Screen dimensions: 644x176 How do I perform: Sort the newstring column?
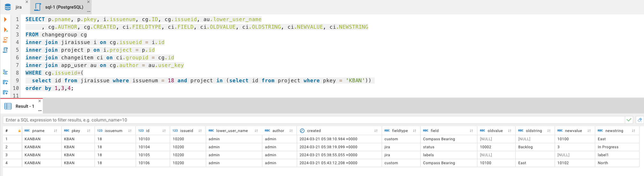[633, 131]
